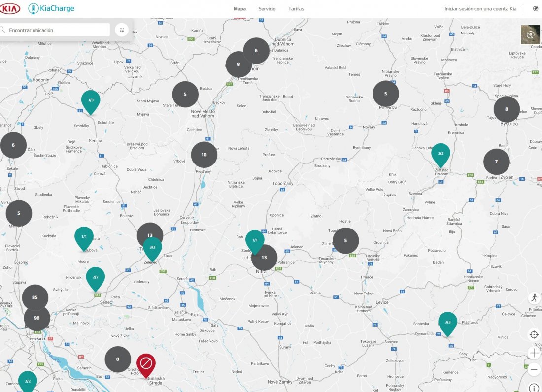Select the 2/2 station pin near Žiar nad Hronom
The width and height of the screenshot is (542, 392).
440,154
